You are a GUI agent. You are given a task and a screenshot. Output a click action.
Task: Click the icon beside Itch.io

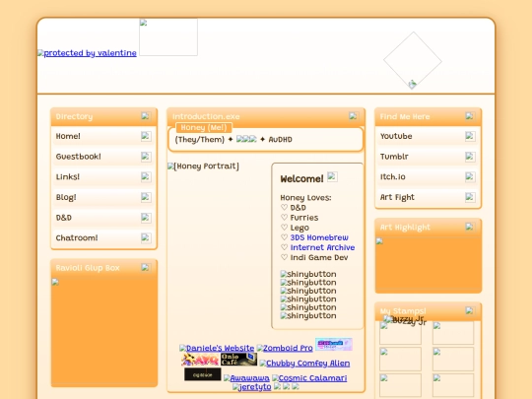point(470,176)
